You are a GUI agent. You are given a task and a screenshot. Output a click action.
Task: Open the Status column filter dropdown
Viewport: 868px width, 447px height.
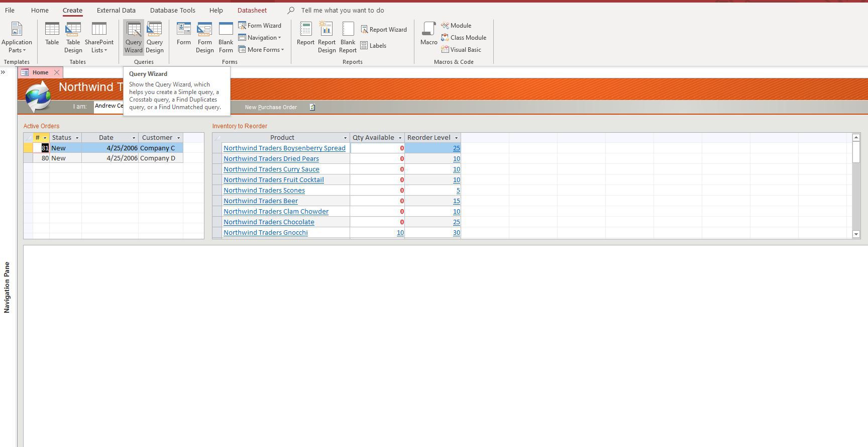point(77,138)
